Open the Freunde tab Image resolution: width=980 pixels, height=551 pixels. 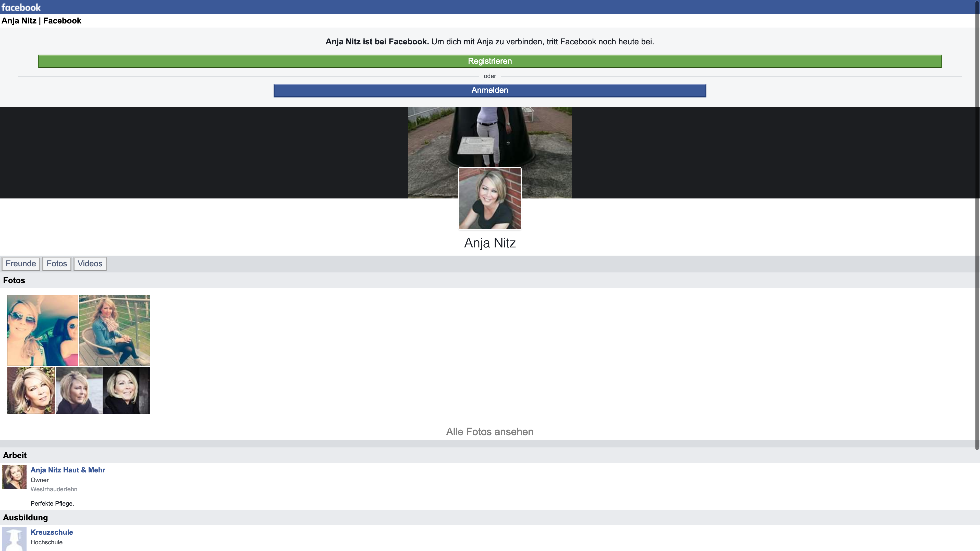[21, 264]
